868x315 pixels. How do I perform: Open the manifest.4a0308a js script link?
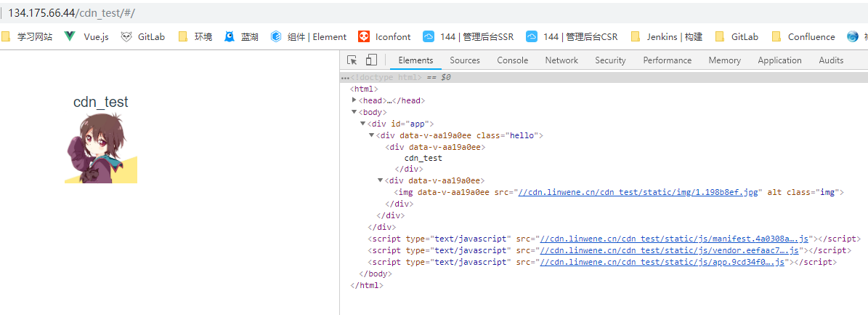(676, 239)
